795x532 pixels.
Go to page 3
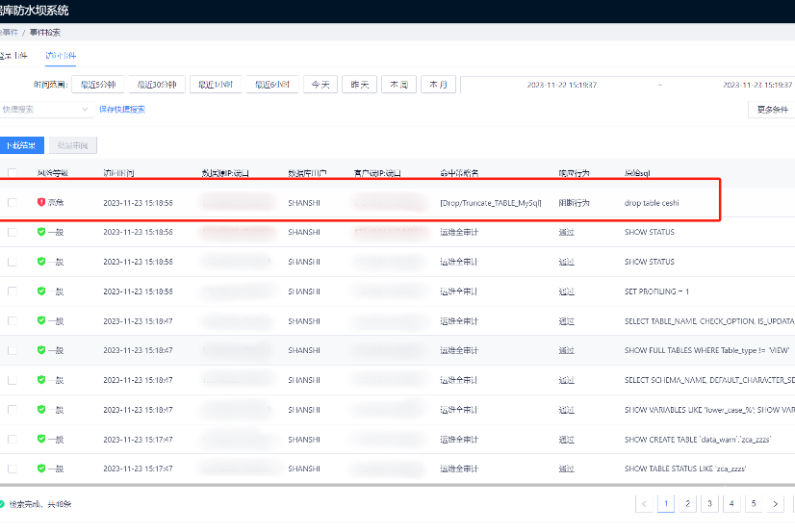point(710,504)
